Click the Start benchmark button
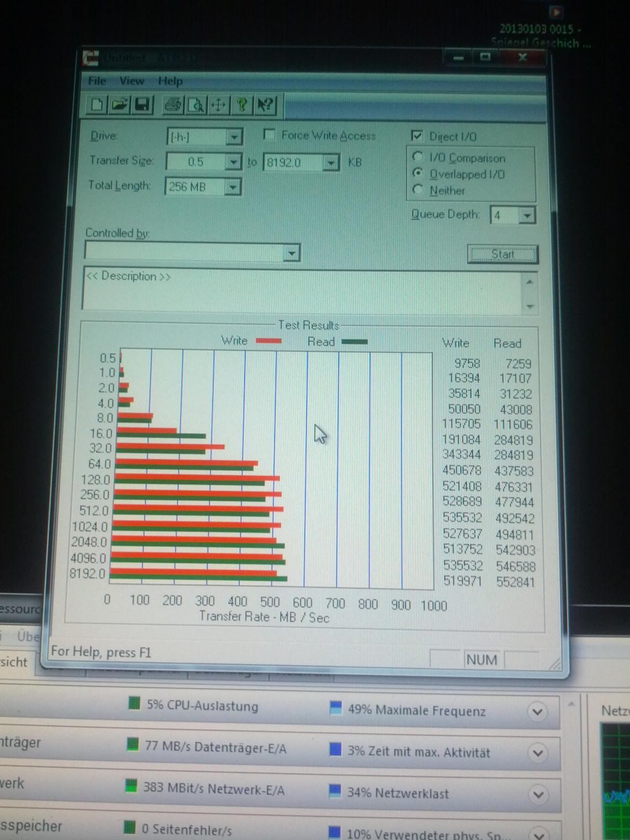 coord(502,254)
